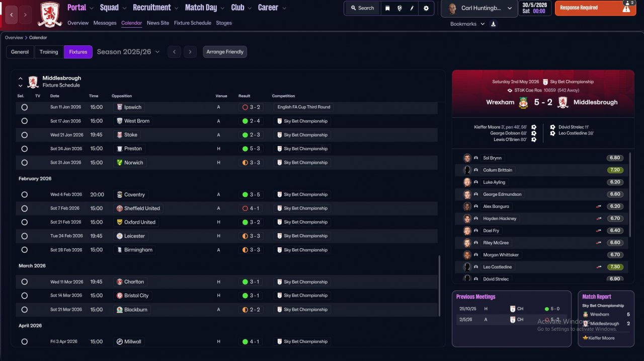Click Sol Brynn's player portrait

tap(467, 158)
